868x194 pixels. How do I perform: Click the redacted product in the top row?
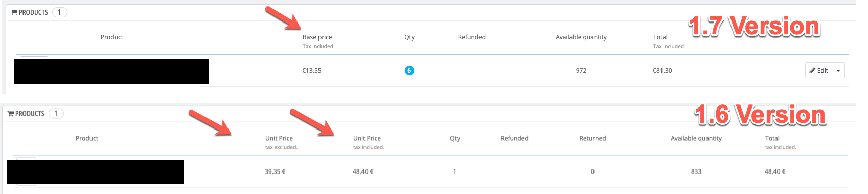click(111, 71)
